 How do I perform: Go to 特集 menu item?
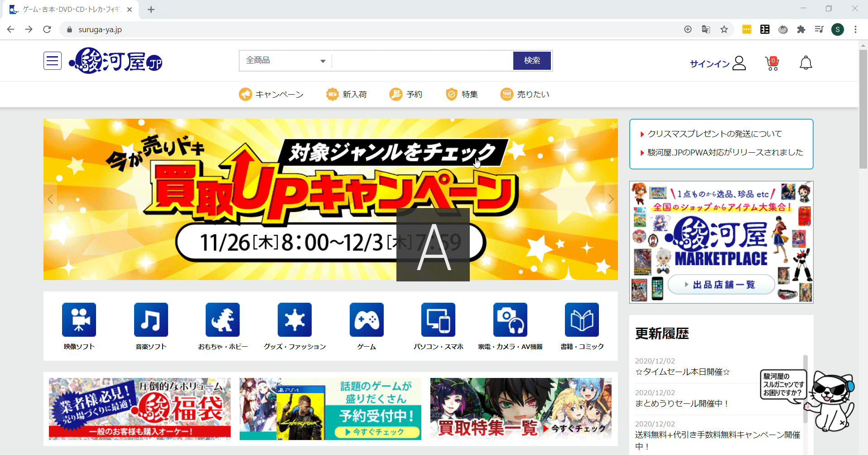pyautogui.click(x=462, y=94)
